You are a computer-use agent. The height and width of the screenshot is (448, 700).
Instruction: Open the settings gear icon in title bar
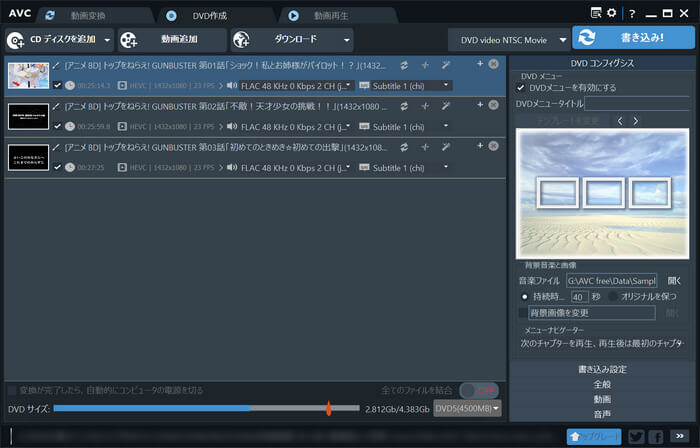point(611,13)
